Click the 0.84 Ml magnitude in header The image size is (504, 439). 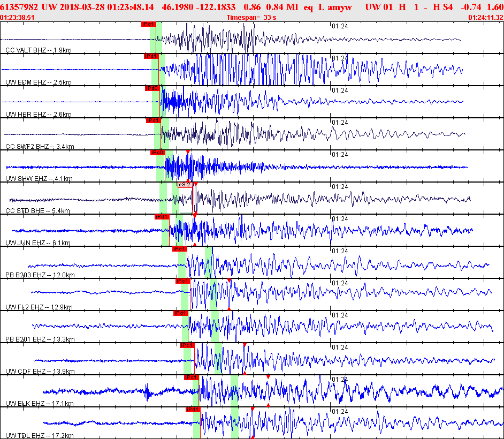tap(282, 7)
